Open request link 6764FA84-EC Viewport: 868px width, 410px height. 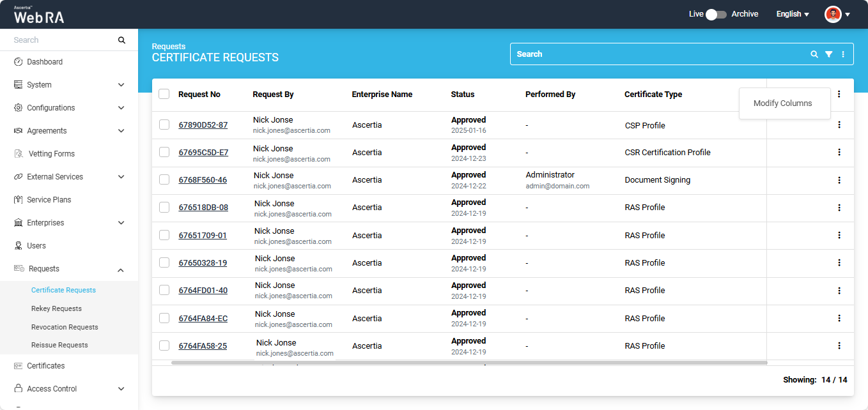point(203,319)
